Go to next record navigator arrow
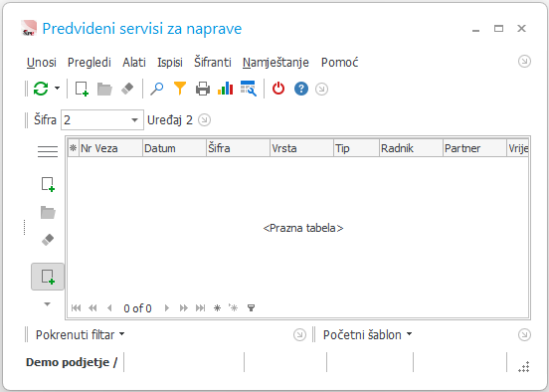The height and width of the screenshot is (392, 549). [167, 307]
